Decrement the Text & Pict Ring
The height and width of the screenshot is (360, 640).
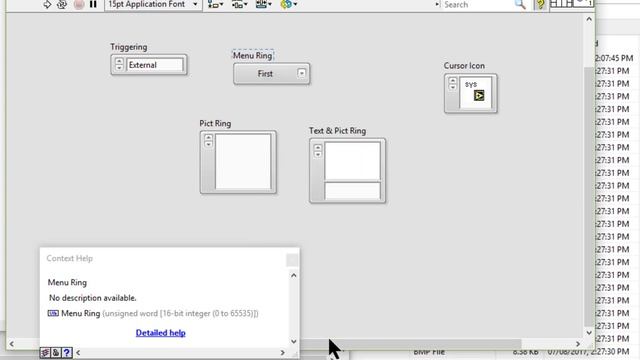pyautogui.click(x=318, y=154)
